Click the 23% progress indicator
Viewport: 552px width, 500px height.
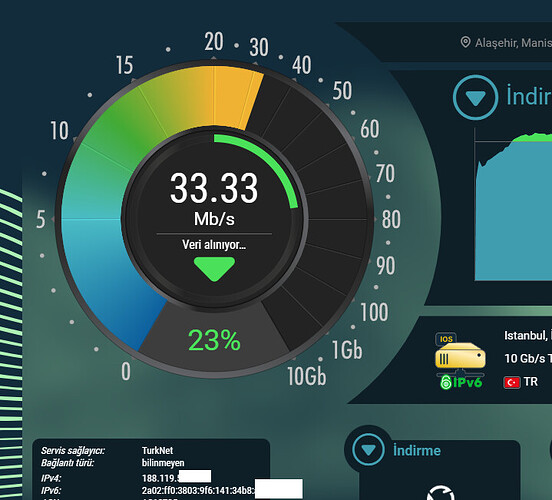(x=214, y=340)
